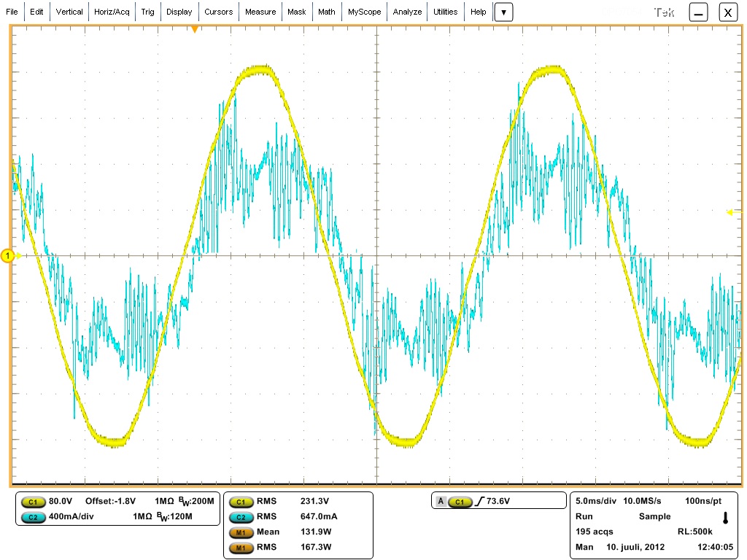Select the M1 RMS 167.3W measurement badge
The height and width of the screenshot is (560, 747).
pos(241,547)
